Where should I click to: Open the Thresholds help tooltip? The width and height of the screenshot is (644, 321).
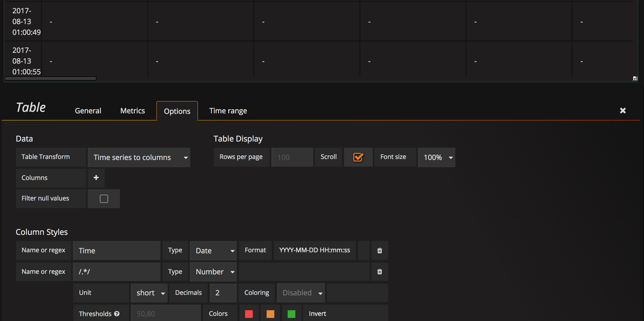point(117,313)
